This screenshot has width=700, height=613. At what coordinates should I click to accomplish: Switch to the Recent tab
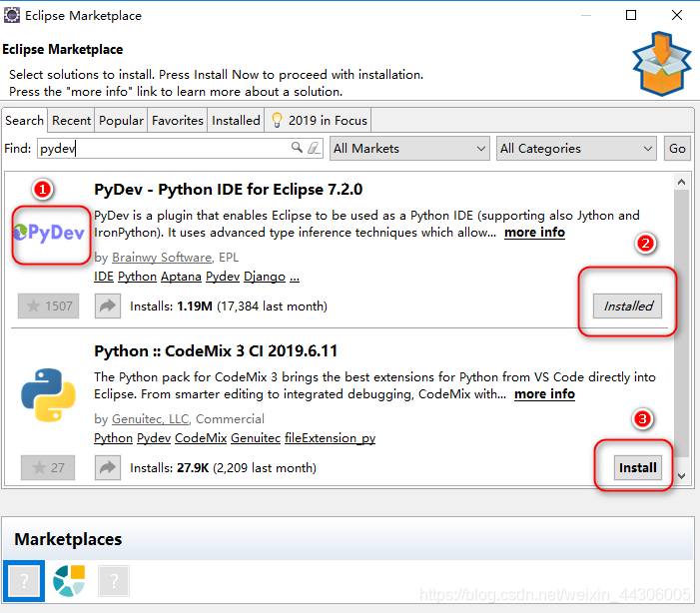71,121
